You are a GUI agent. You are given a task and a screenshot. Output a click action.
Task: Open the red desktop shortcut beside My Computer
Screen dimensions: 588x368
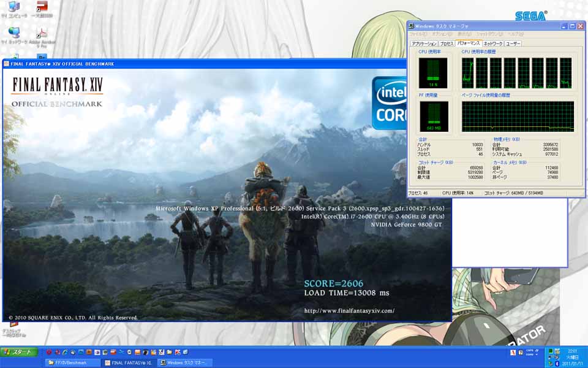[42, 9]
